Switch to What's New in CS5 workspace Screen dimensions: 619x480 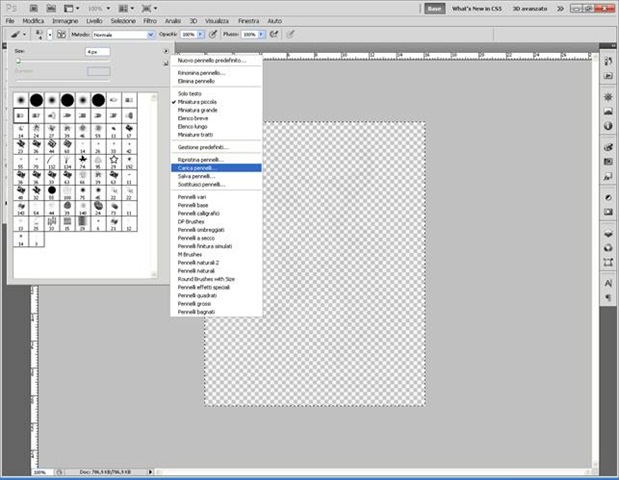[x=476, y=8]
